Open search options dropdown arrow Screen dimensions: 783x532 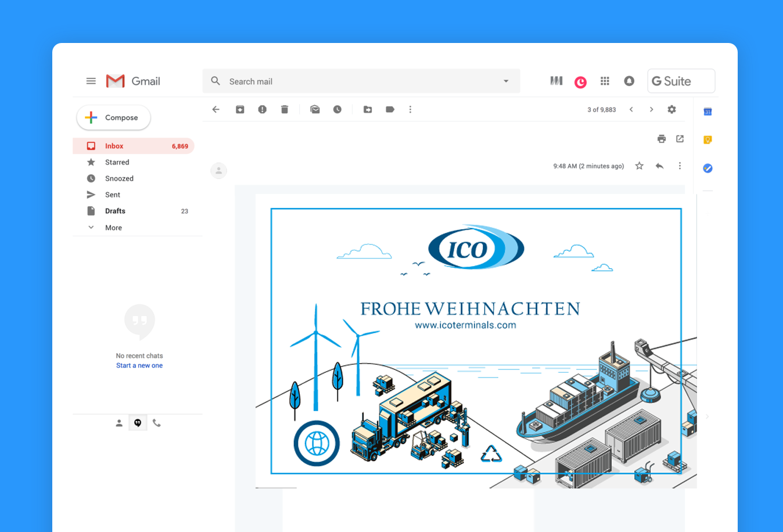point(506,81)
